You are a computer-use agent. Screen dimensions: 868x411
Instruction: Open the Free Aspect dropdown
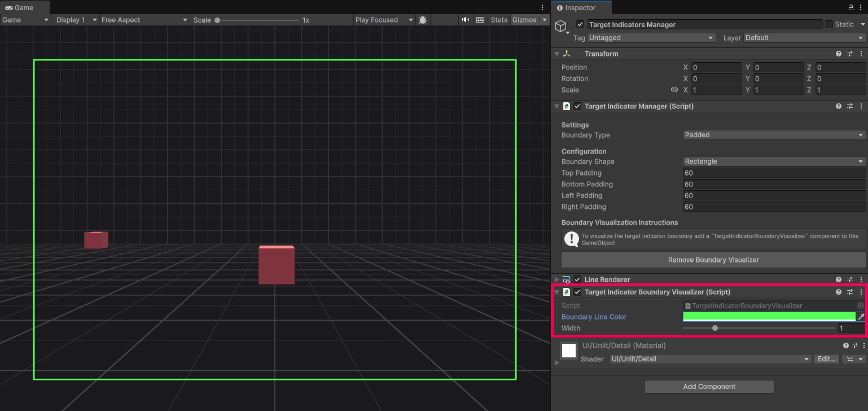pyautogui.click(x=144, y=20)
